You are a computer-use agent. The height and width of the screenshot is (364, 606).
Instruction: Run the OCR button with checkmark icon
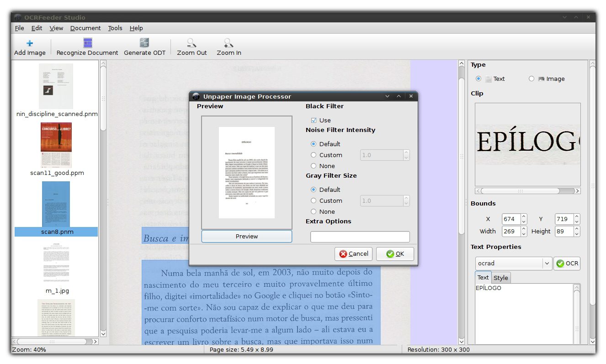(567, 264)
